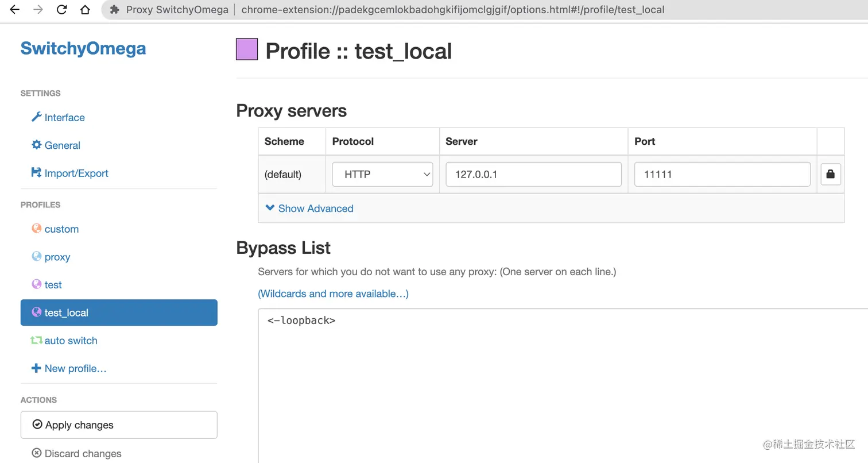Image resolution: width=868 pixels, height=463 pixels.
Task: Switch to the test profile
Action: [53, 285]
